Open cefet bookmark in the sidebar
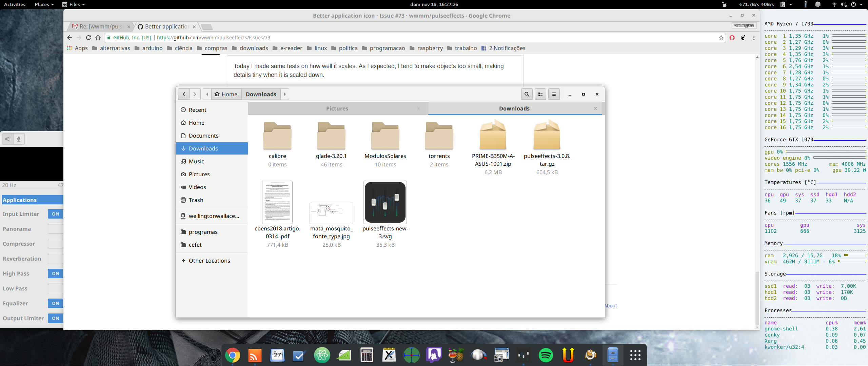Viewport: 868px width, 366px height. 212,245
